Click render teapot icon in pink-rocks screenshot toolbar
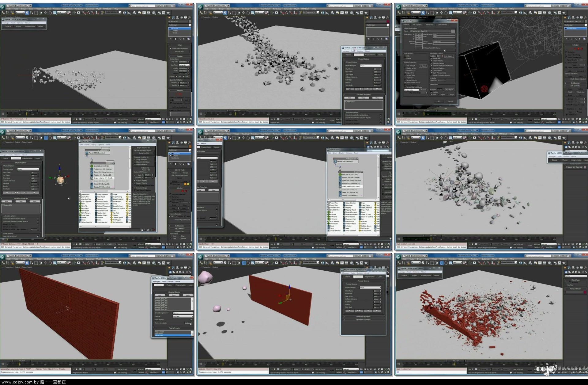Image resolution: width=588 pixels, height=385 pixels. pyautogui.click(x=366, y=263)
